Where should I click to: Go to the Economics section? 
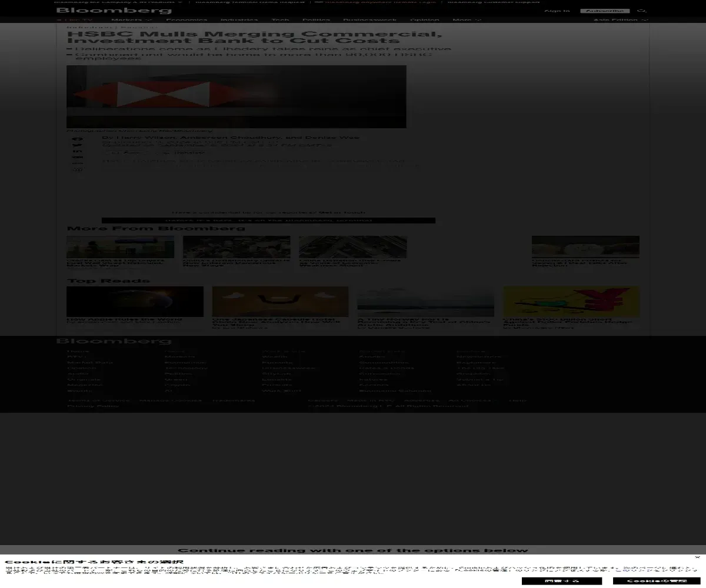pos(187,20)
